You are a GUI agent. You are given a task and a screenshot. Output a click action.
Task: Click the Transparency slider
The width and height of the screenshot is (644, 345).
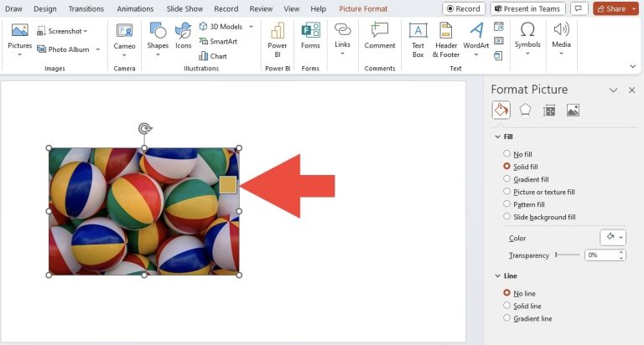pos(567,255)
